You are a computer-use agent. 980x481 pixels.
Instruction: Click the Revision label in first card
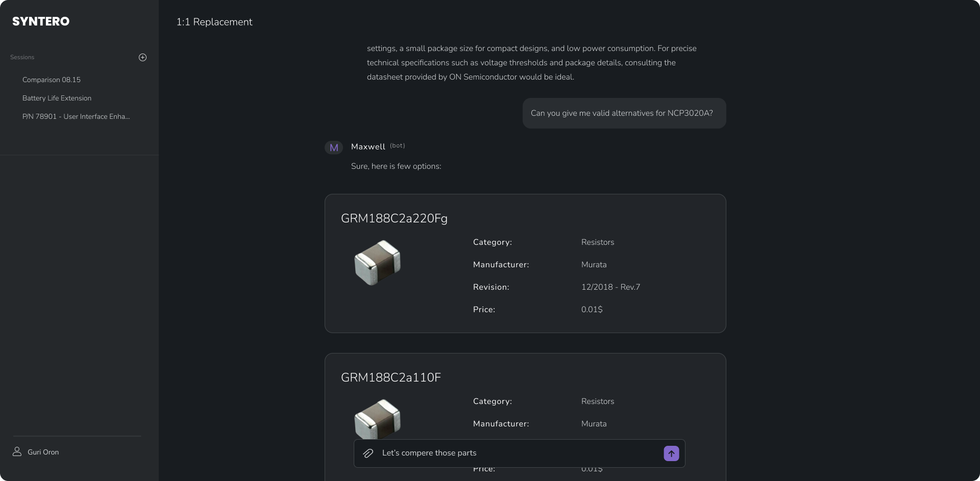[491, 287]
